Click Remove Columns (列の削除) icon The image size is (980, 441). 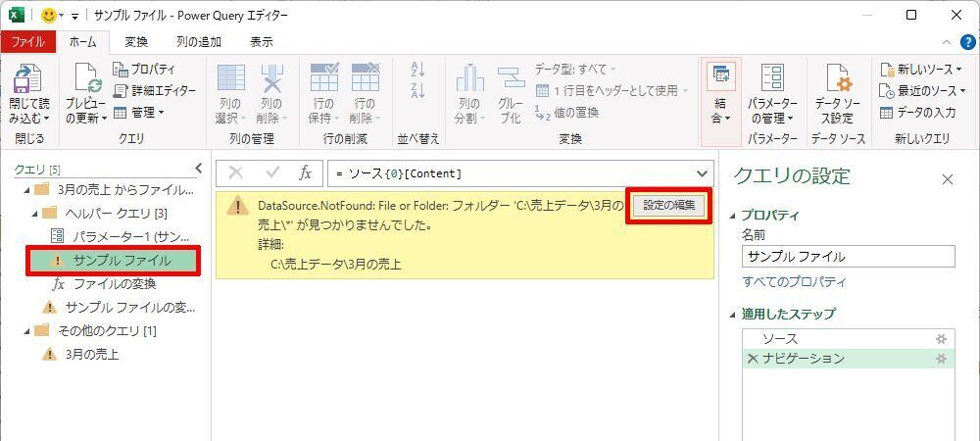(271, 77)
